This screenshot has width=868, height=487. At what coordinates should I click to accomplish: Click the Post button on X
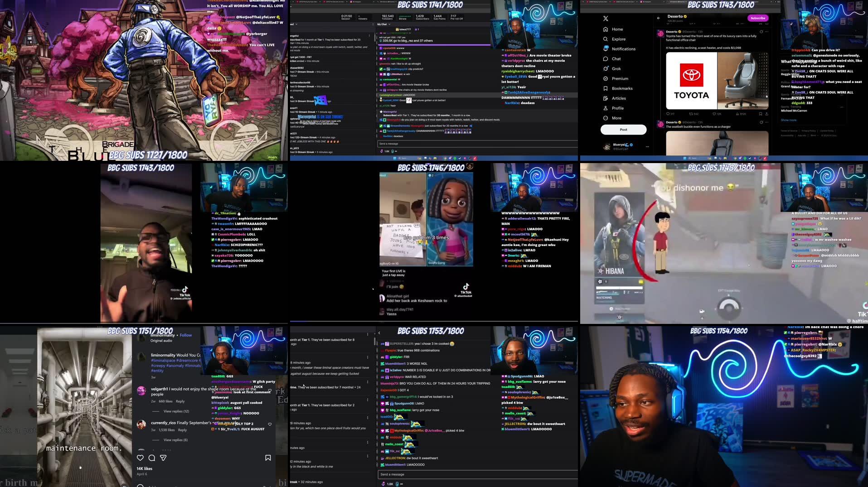tap(623, 130)
